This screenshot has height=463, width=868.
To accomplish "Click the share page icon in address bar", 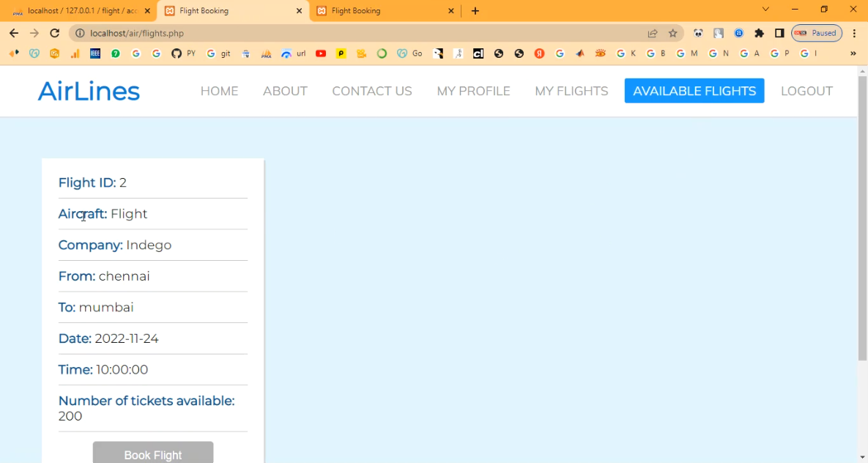I will 652,33.
